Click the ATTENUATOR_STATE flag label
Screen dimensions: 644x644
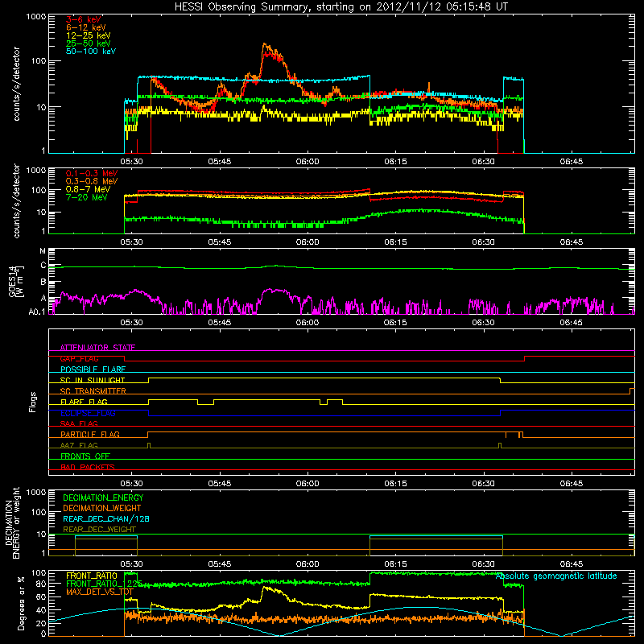[97, 348]
